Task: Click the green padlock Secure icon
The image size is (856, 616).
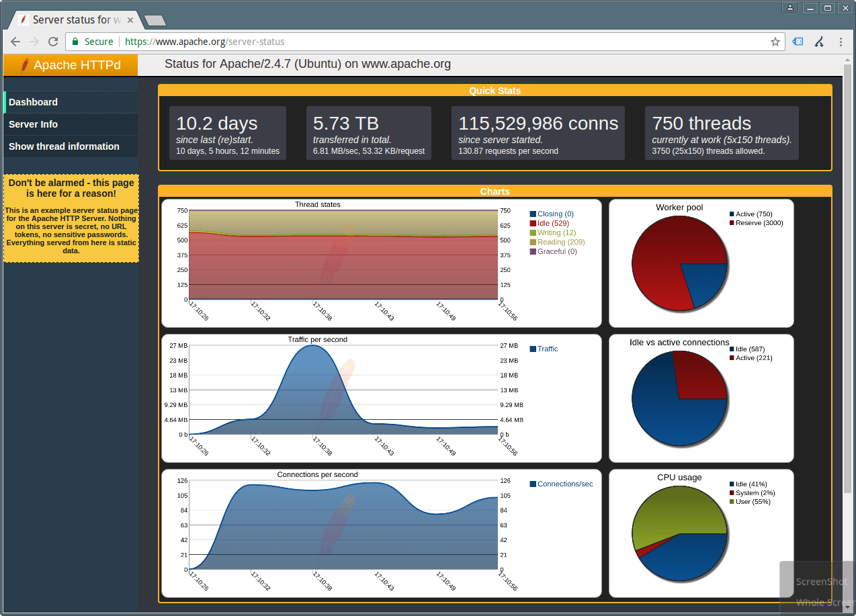Action: click(x=75, y=42)
